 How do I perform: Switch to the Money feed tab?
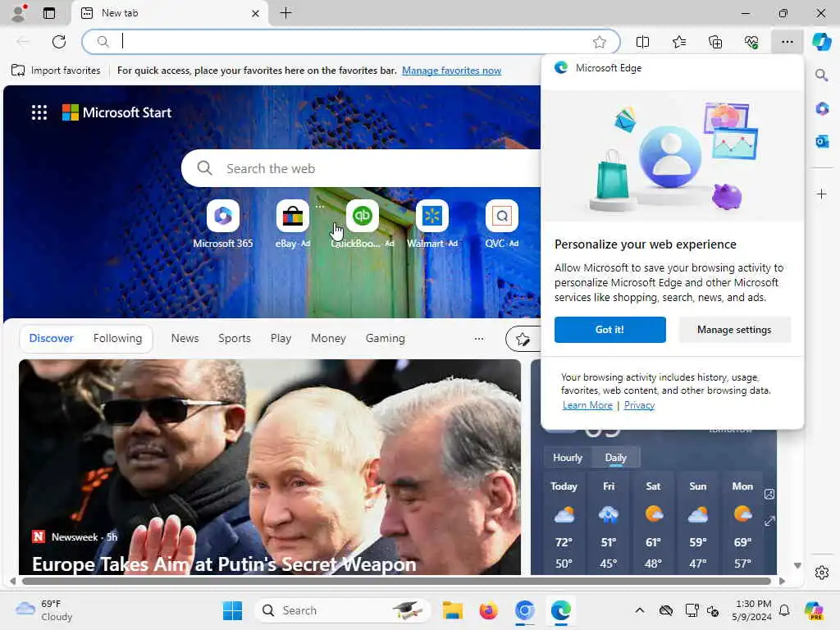point(328,338)
